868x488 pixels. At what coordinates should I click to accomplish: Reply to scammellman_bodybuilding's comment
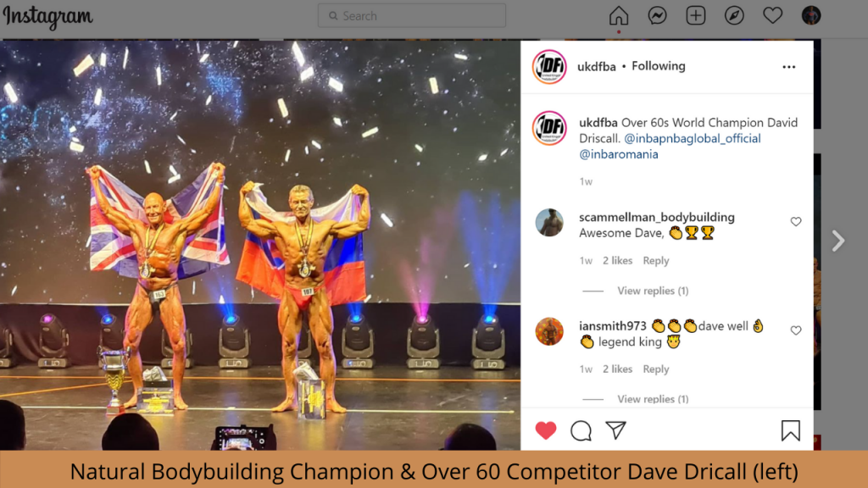[x=655, y=261]
